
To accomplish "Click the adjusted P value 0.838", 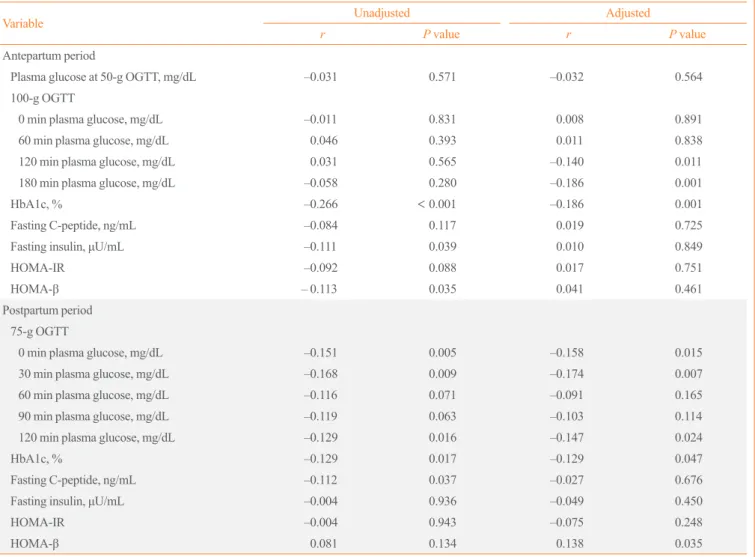I will coord(689,141).
